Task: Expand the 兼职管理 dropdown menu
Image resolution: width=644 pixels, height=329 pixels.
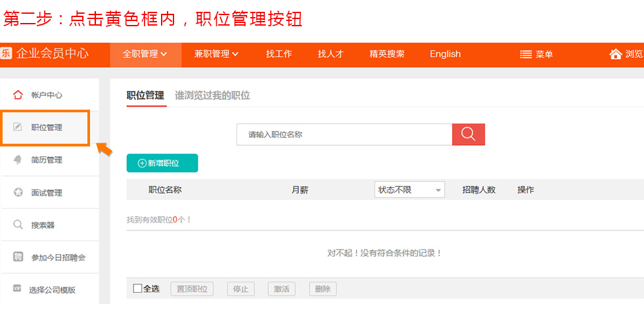Action: coord(216,54)
